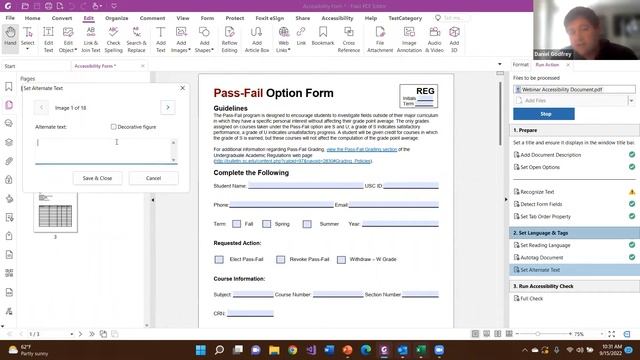Viewport: 640px width, 360px height.
Task: Toggle the Decorative figure checkbox
Action: [113, 127]
